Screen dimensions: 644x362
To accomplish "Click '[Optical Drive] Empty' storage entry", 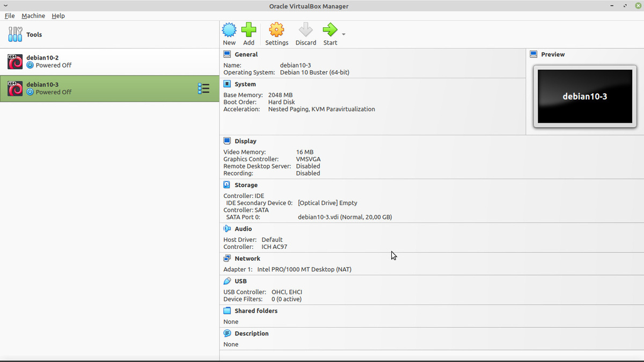I will [327, 203].
